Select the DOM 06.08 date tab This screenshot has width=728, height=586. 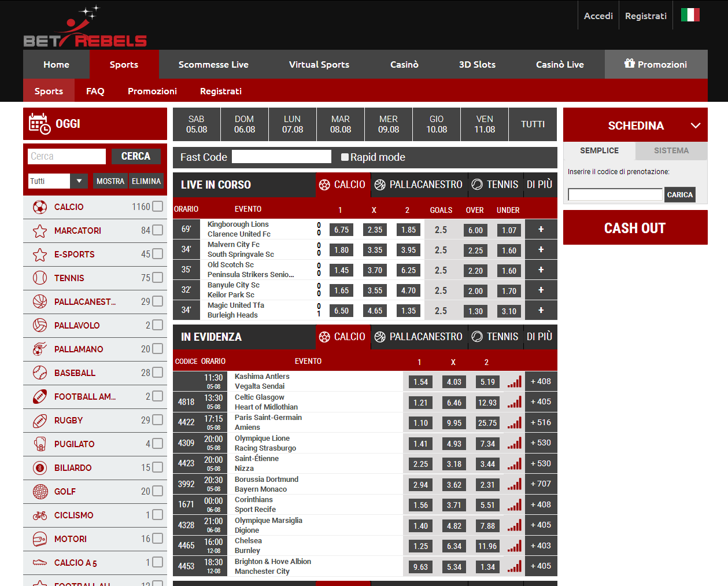245,124
